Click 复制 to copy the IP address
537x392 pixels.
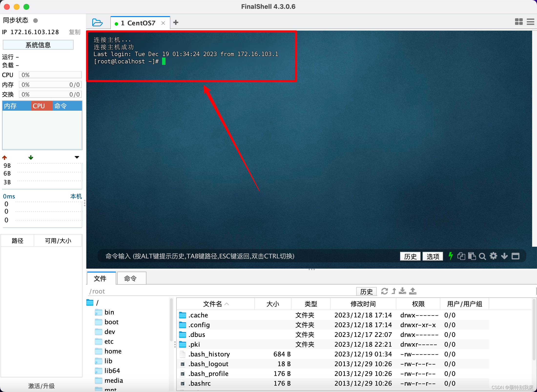click(x=74, y=32)
